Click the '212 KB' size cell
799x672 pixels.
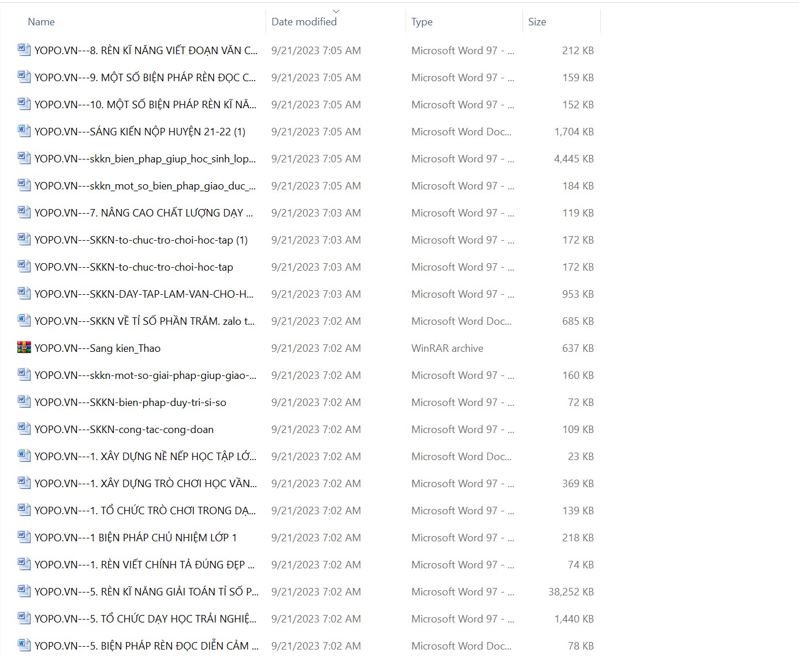coord(578,51)
